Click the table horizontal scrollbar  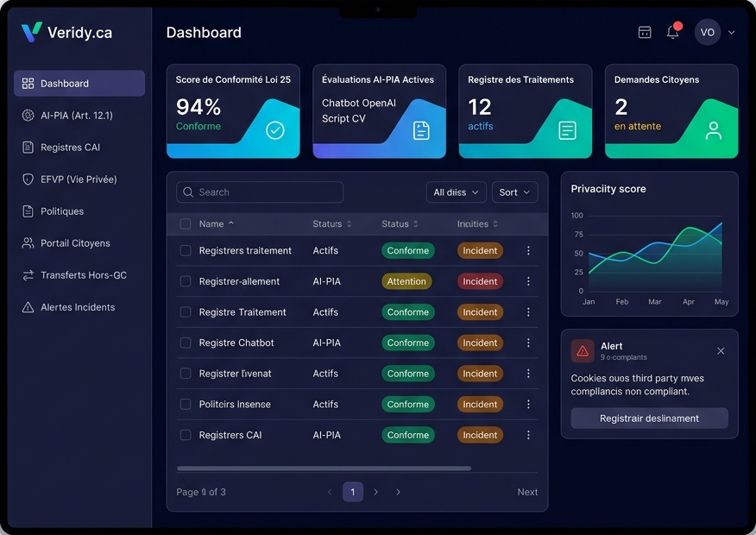point(324,469)
